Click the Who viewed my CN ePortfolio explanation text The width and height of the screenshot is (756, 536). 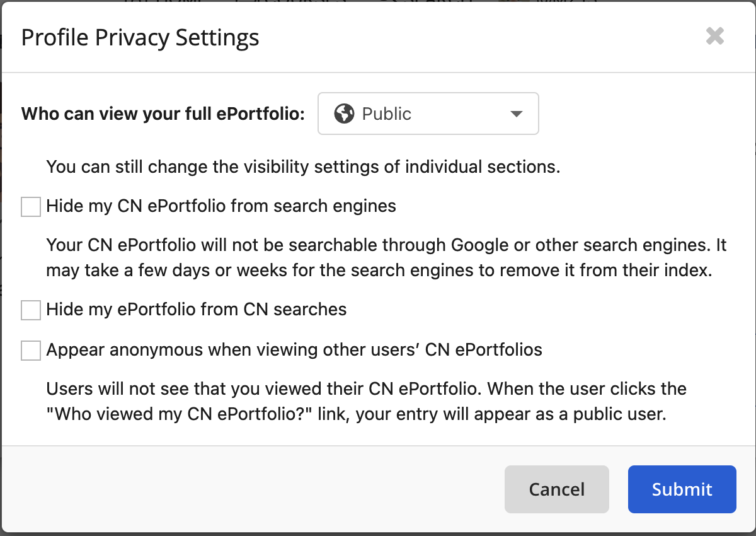click(367, 402)
